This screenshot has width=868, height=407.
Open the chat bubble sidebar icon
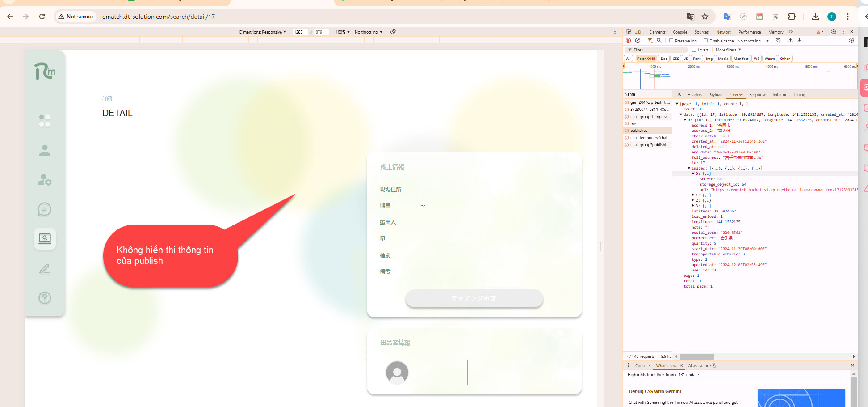tap(45, 209)
